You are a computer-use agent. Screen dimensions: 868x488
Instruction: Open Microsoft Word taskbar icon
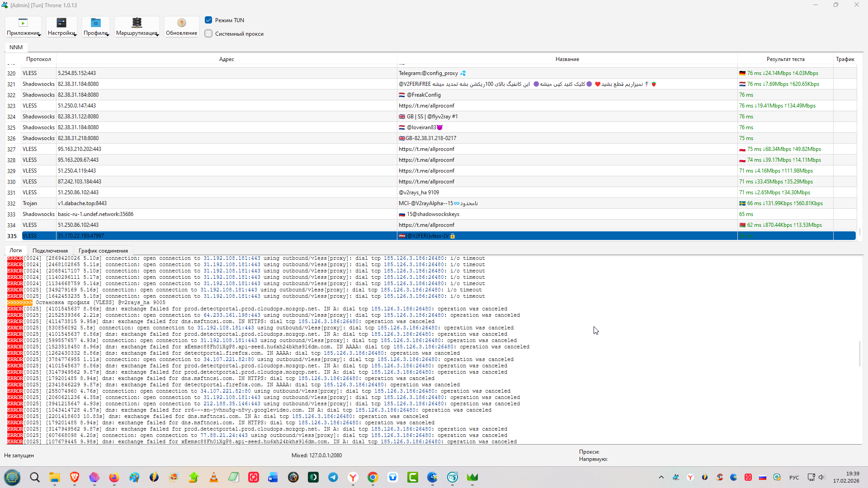[273, 477]
